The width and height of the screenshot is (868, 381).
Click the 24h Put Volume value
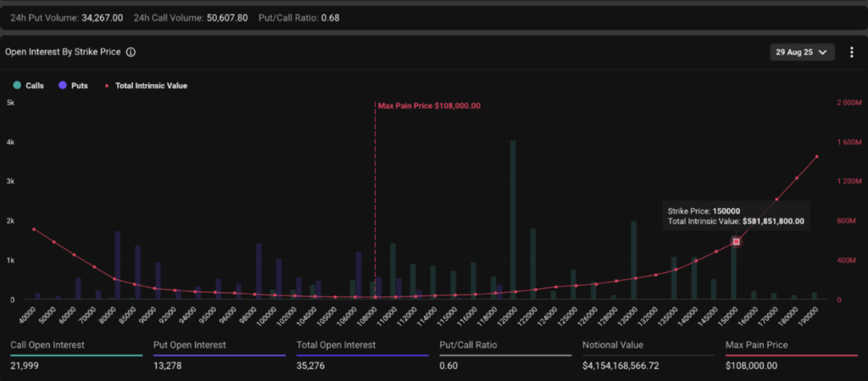102,17
